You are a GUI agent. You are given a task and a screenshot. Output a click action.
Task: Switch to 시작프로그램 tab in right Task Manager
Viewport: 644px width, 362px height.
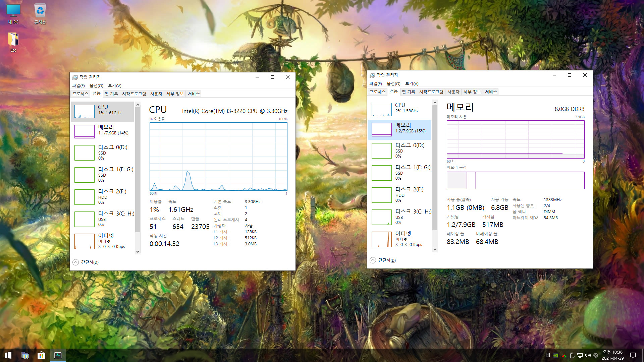[x=431, y=92]
